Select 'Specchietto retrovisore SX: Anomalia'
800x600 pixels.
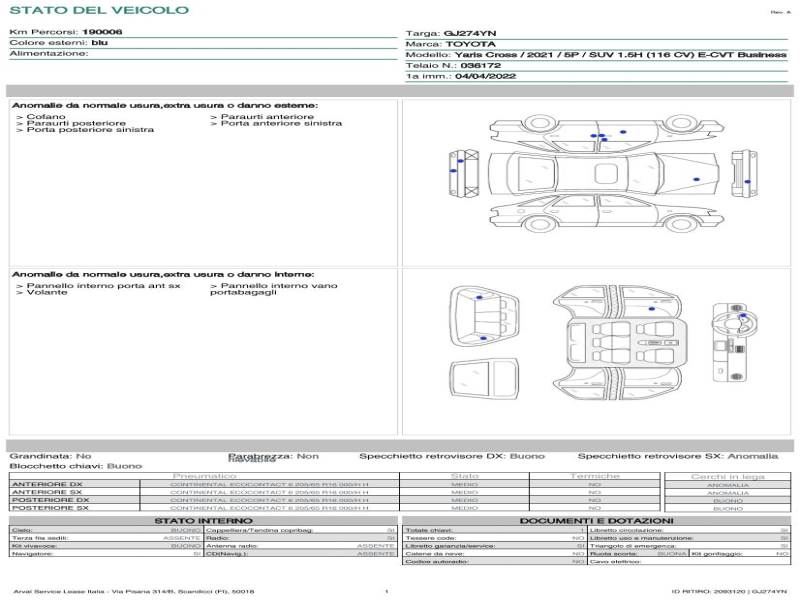coord(678,456)
